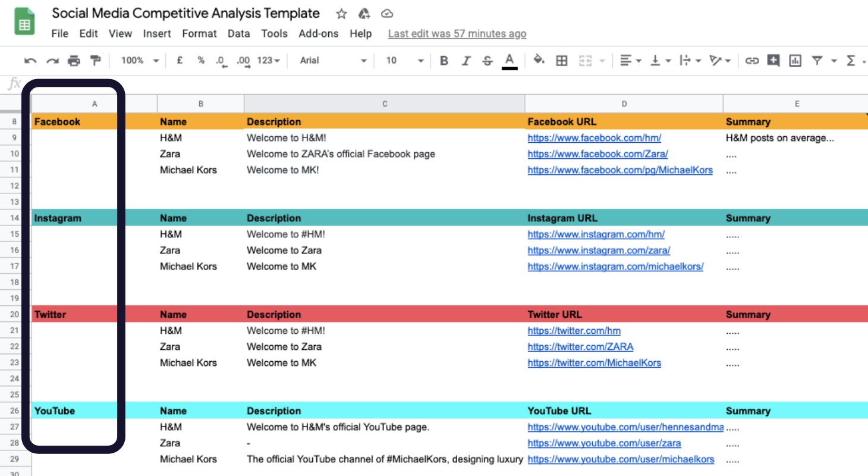Screen dimensions: 868x476
Task: Click the Functions sigma icon
Action: (x=851, y=61)
